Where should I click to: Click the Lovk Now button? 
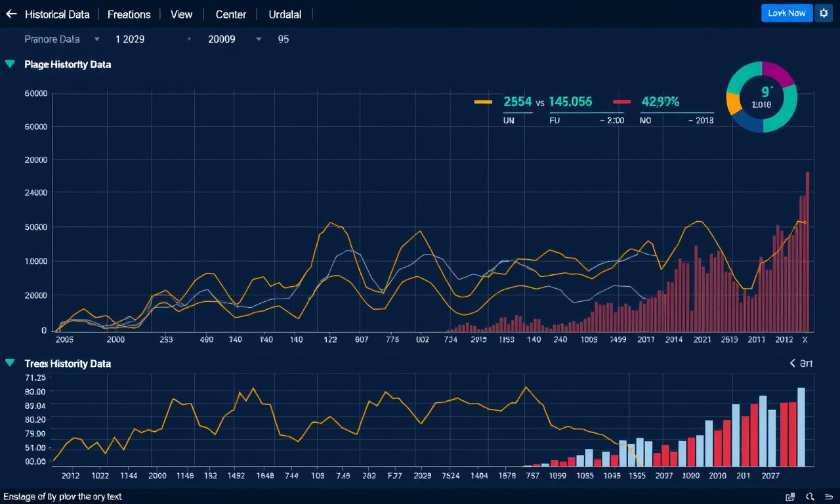click(x=786, y=13)
